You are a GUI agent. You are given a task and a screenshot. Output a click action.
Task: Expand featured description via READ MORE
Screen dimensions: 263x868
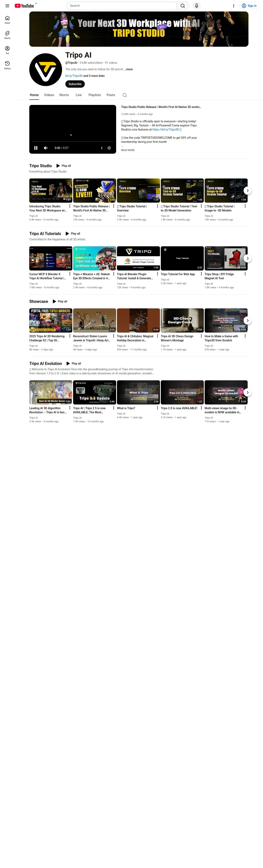click(128, 150)
